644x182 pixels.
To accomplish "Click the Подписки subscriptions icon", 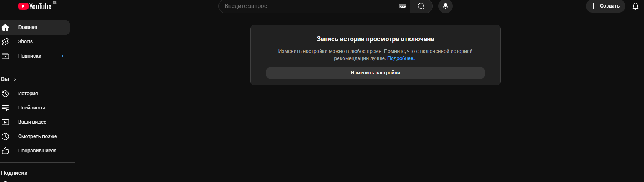I will pyautogui.click(x=5, y=56).
